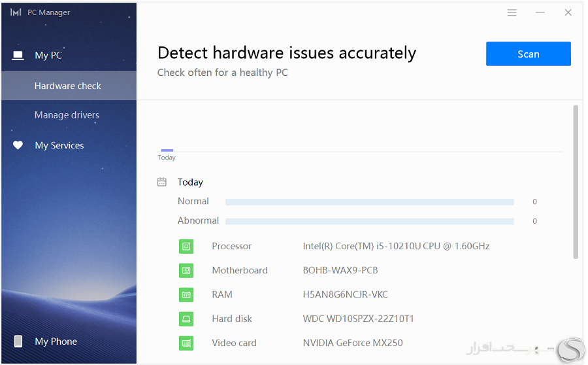Click the Normal results bar
588x365 pixels.
369,202
